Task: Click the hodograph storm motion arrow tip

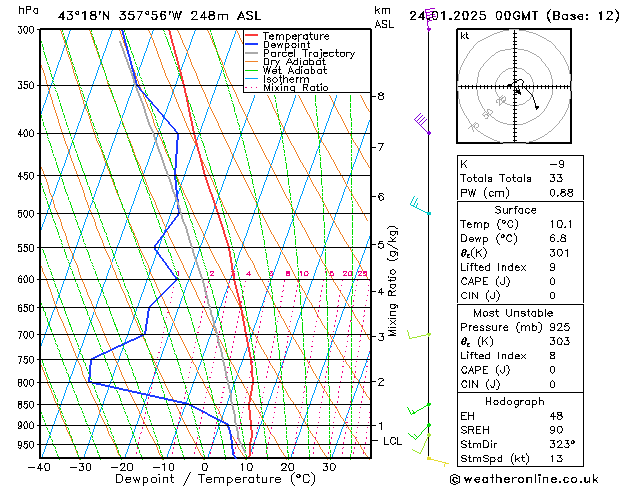Action: click(537, 107)
